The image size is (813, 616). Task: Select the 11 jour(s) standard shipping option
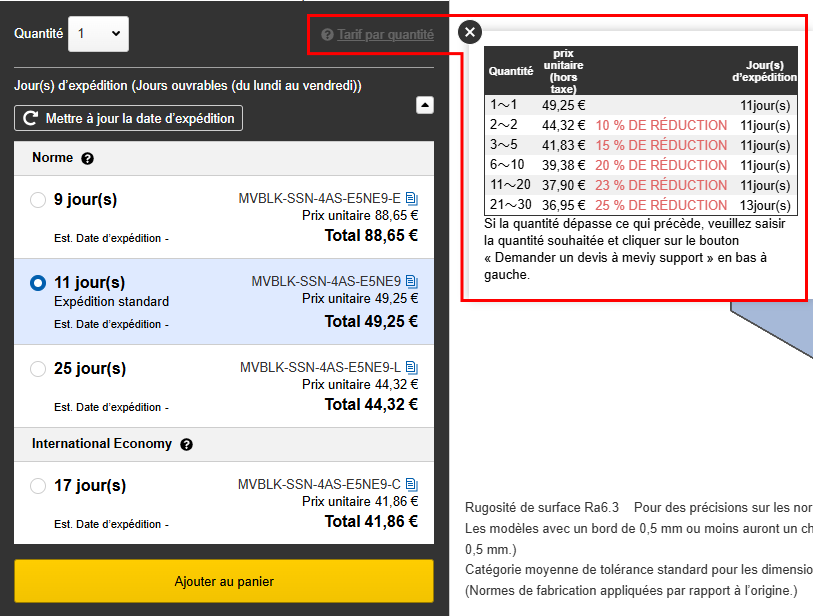pos(38,283)
